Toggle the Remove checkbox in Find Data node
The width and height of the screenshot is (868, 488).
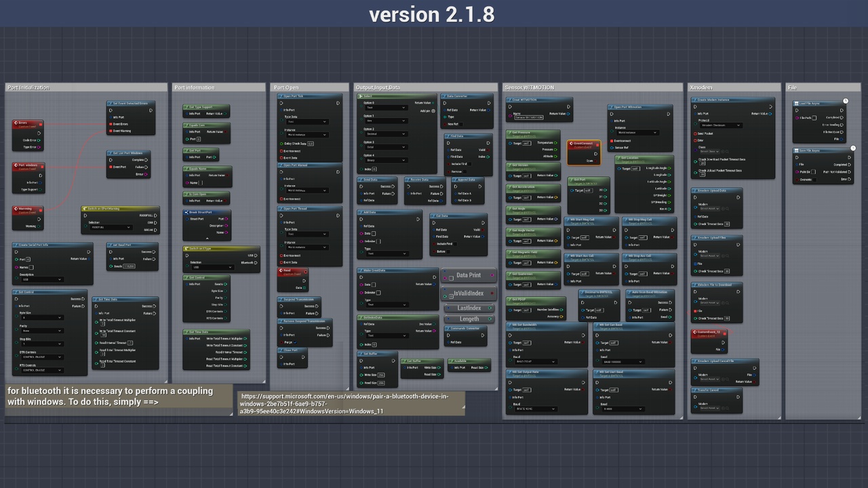(465, 171)
